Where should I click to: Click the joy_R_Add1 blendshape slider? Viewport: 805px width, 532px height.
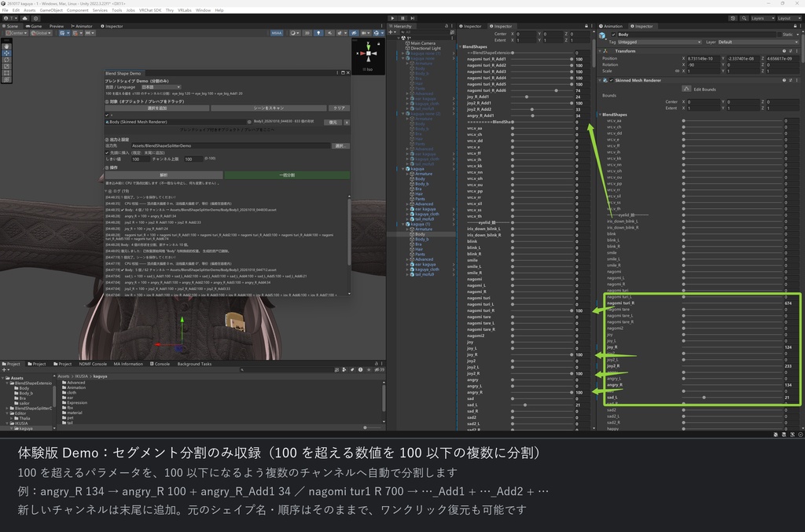tap(542, 97)
